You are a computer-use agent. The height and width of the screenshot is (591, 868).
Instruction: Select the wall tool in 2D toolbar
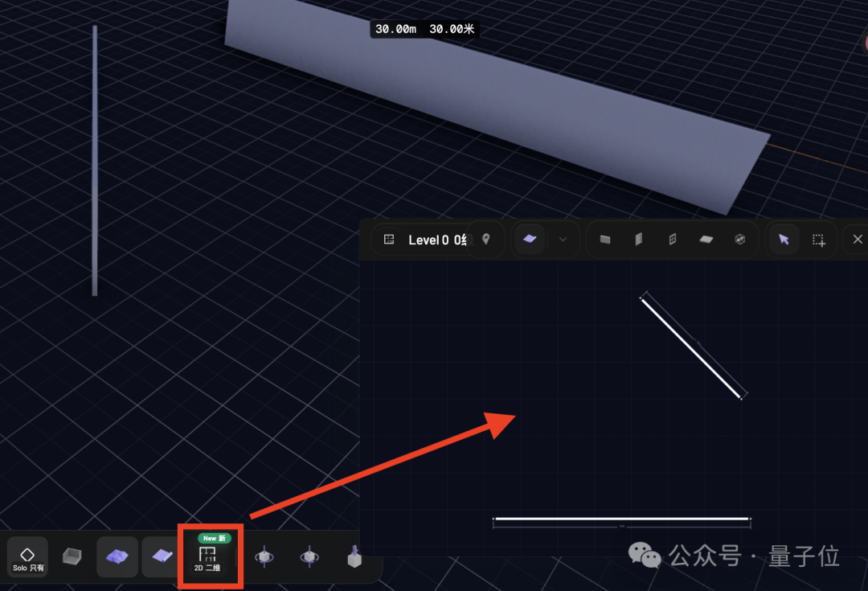point(639,240)
